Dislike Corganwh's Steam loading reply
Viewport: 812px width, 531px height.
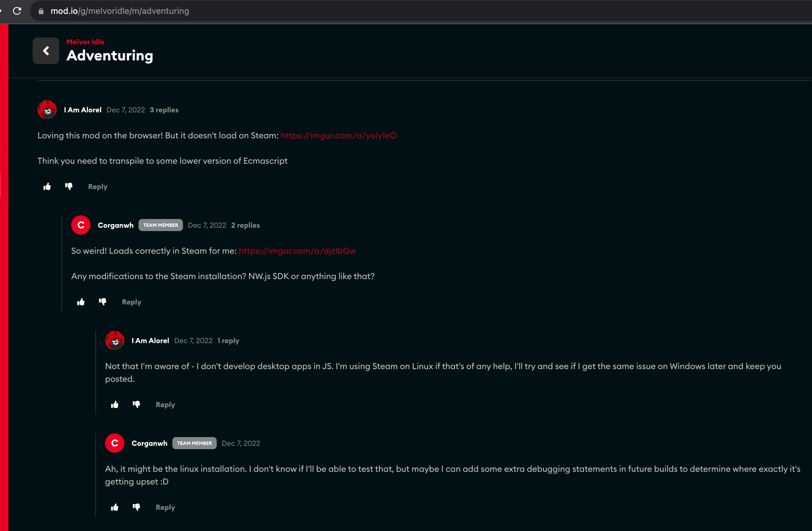(103, 302)
